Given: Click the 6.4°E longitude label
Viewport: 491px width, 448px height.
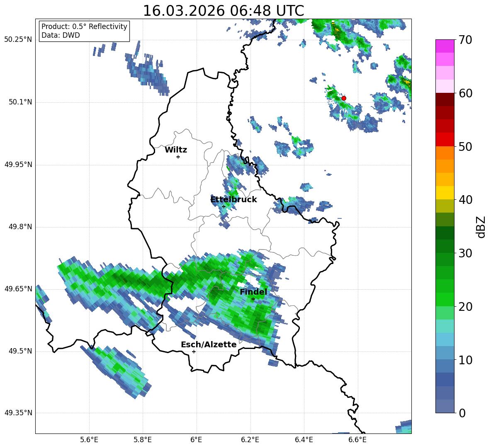Looking at the screenshot, I should click(x=304, y=440).
